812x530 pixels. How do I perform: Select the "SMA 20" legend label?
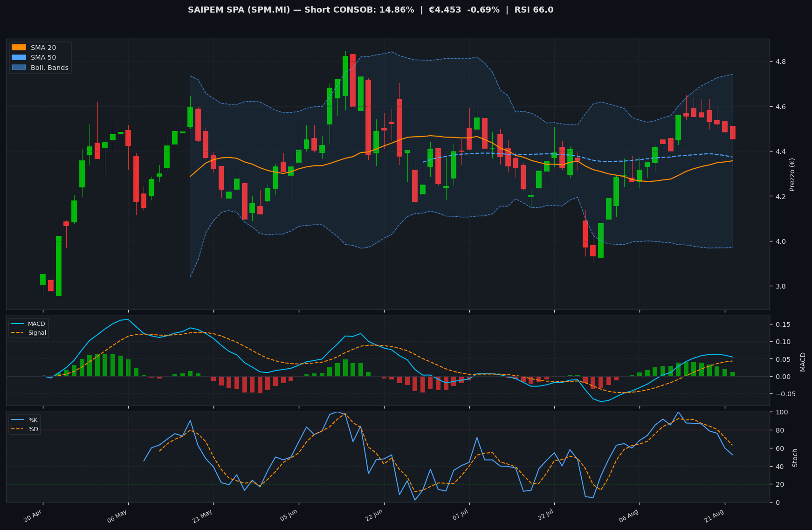43,48
